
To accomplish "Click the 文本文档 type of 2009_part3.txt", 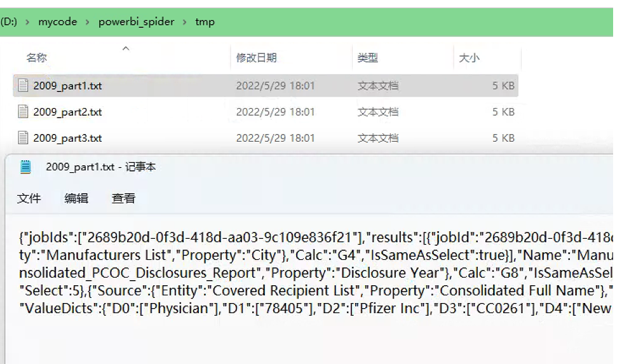I will [x=378, y=137].
